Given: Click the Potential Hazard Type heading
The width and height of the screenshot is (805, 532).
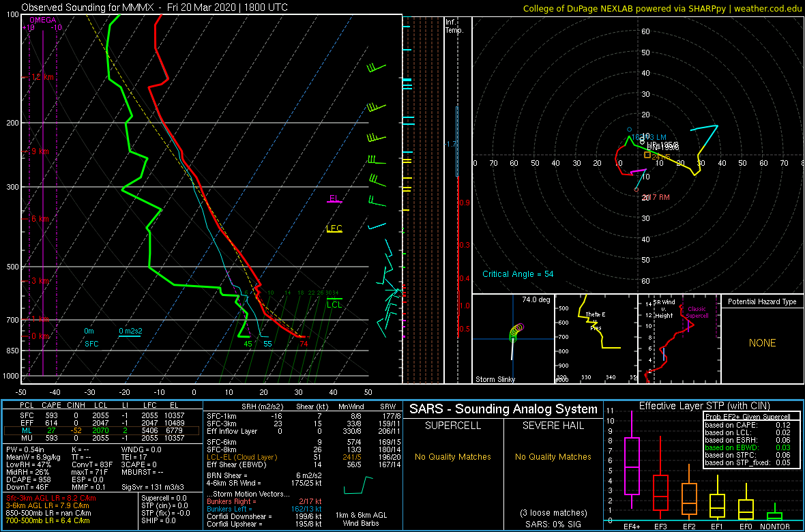Looking at the screenshot, I should coord(761,301).
